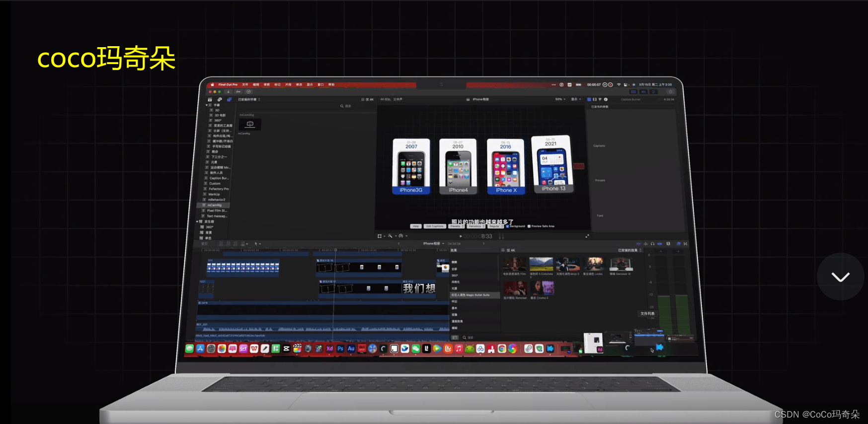The height and width of the screenshot is (424, 868).
Task: Open Adobe XD from the Dock
Action: pos(329,349)
